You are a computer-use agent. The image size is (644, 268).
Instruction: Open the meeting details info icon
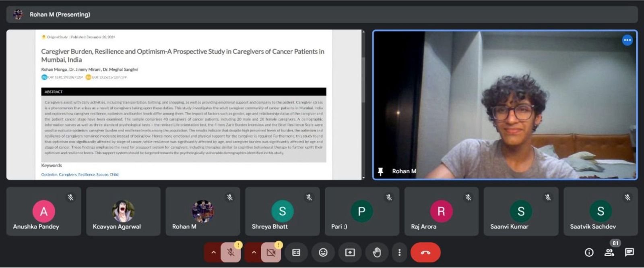(589, 252)
